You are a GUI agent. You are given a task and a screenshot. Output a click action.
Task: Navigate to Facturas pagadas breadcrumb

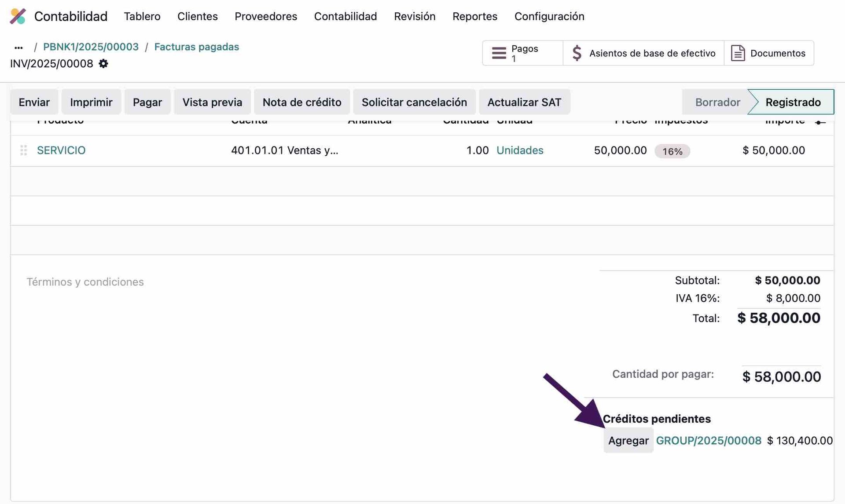tap(196, 47)
